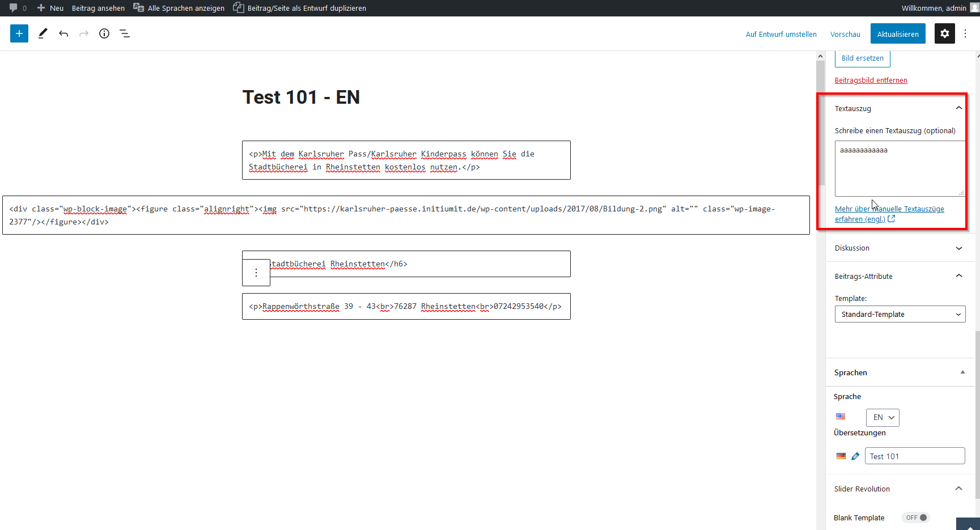
Task: Click Beitrag ansehen in admin bar
Action: tap(98, 8)
